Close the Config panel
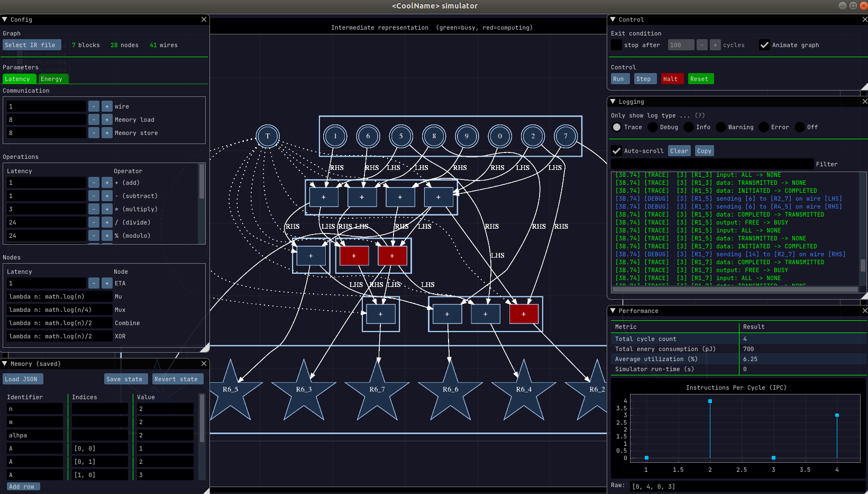868x494 pixels. tap(204, 20)
